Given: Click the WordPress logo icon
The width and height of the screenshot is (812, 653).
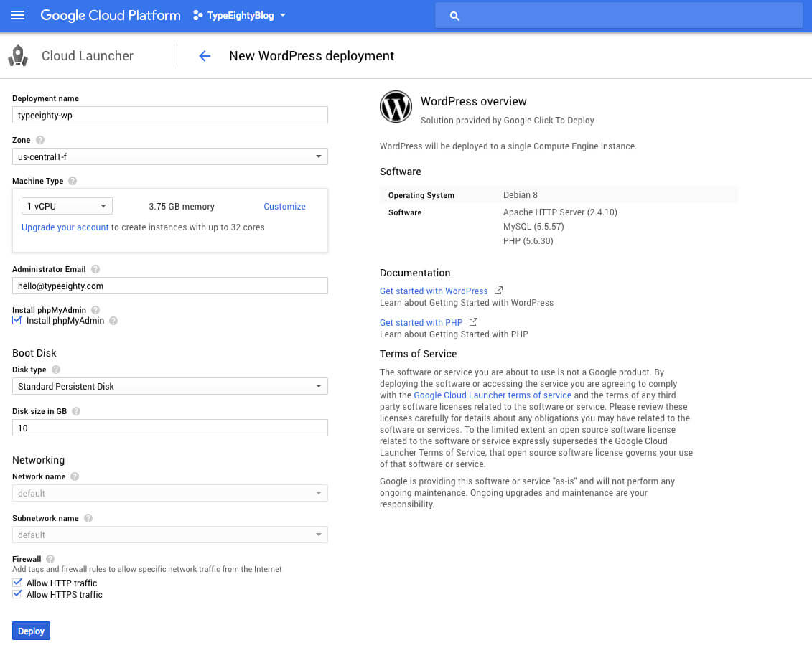Looking at the screenshot, I should click(x=396, y=107).
